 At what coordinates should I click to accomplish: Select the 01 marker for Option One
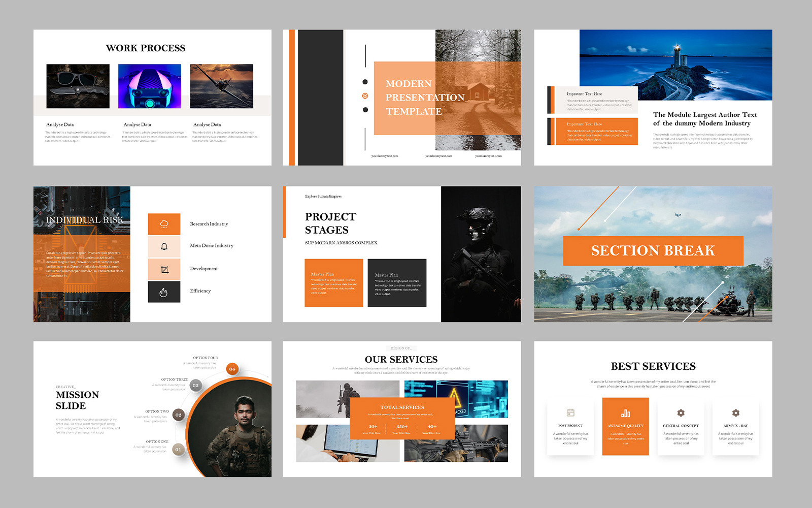[178, 449]
